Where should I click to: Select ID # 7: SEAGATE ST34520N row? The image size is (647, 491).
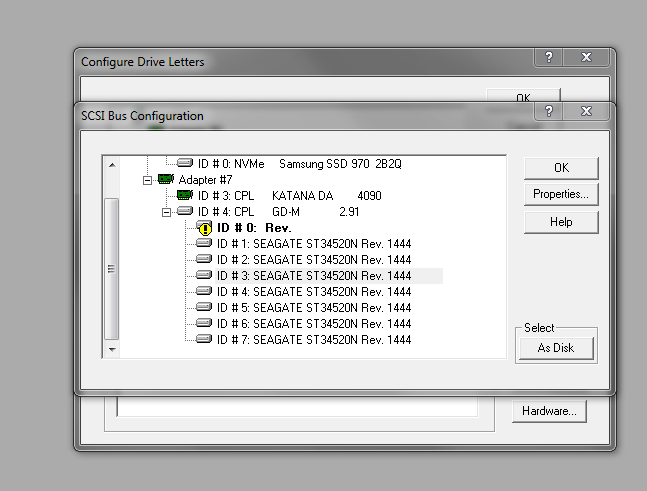314,340
